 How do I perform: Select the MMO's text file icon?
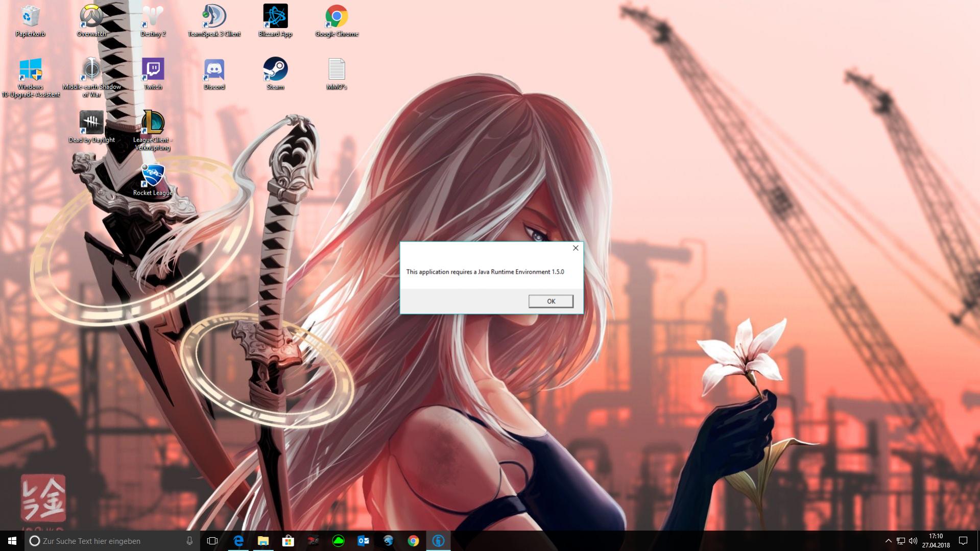point(337,74)
